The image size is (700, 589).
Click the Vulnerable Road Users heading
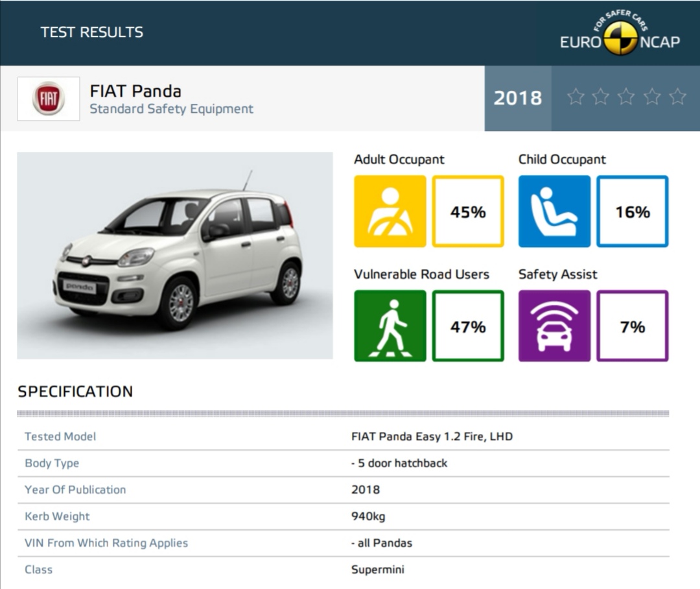(x=421, y=274)
